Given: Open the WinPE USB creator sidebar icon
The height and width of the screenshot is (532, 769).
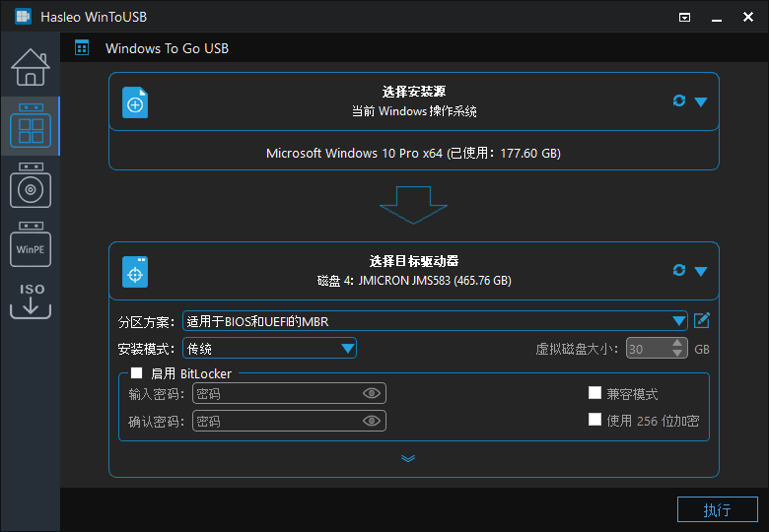Looking at the screenshot, I should click(31, 244).
